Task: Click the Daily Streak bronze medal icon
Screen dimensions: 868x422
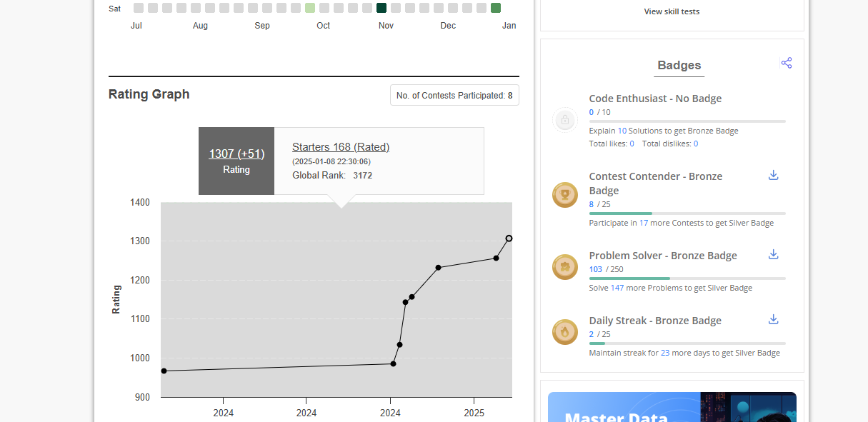Action: (x=565, y=332)
